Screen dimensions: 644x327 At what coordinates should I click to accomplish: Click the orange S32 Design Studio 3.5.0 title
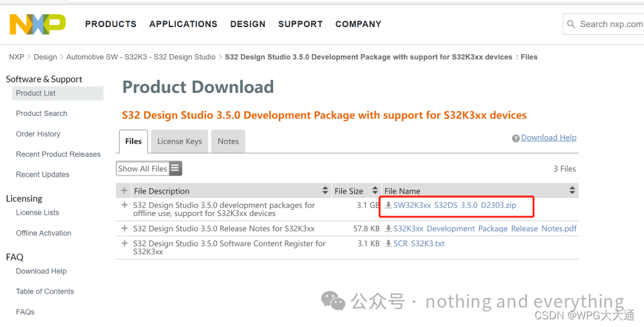pos(324,115)
